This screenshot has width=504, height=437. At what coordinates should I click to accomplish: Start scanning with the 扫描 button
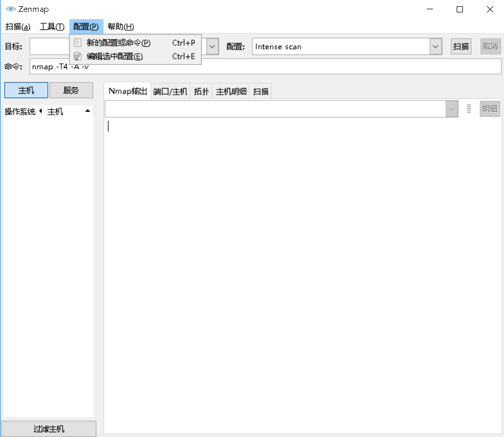(x=461, y=46)
